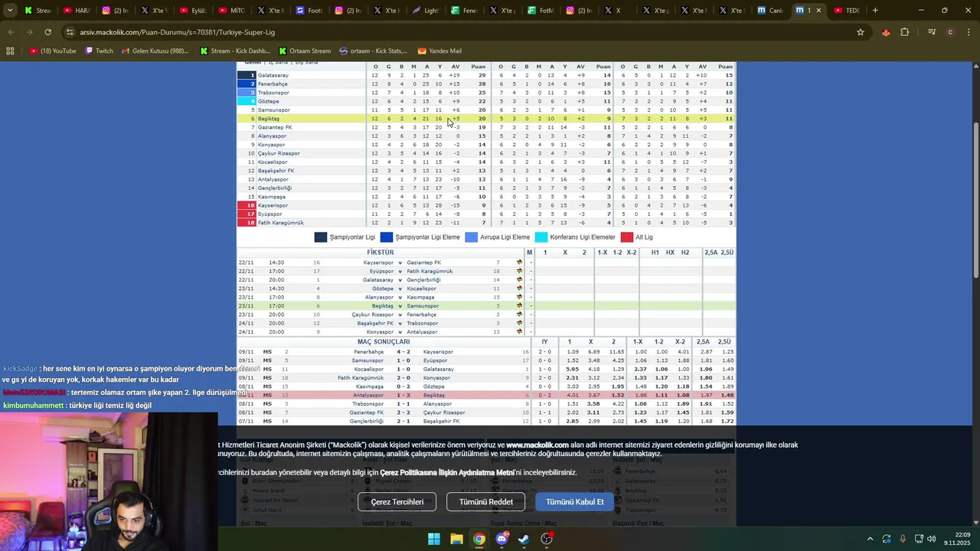The width and height of the screenshot is (980, 551).
Task: Switch to the 'Fene' browser tab
Action: tap(464, 11)
